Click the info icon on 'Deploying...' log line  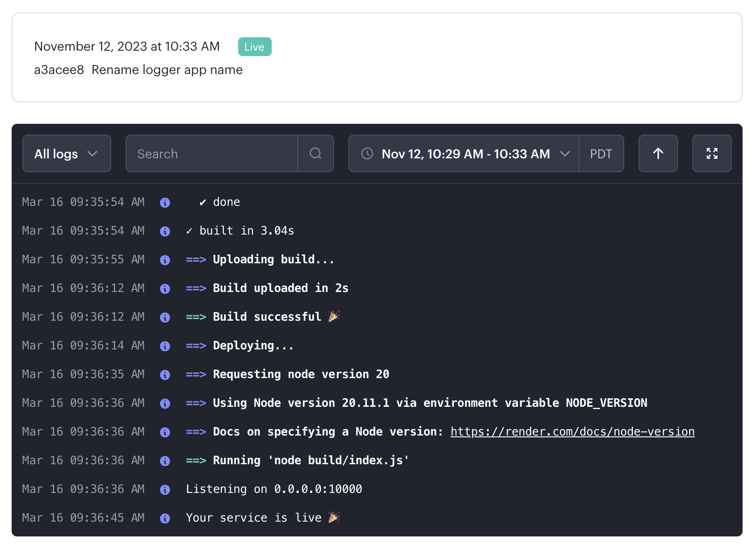click(x=165, y=346)
